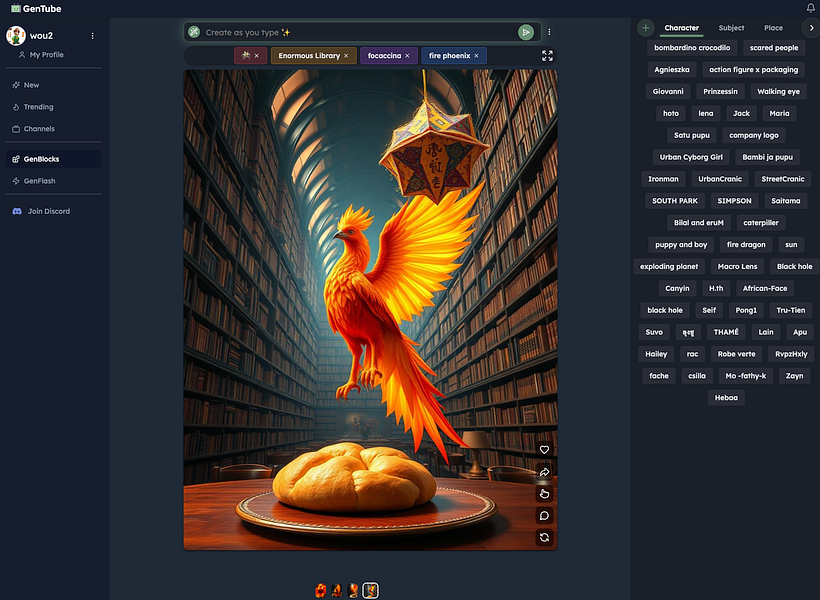Viewport: 820px width, 600px height.
Task: Submit the prompt with the send arrow
Action: click(x=526, y=31)
